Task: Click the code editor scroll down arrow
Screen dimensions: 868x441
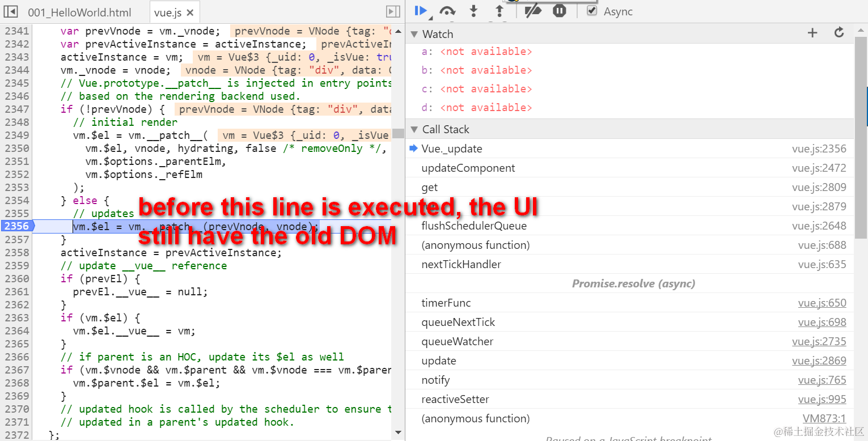Action: 398,432
